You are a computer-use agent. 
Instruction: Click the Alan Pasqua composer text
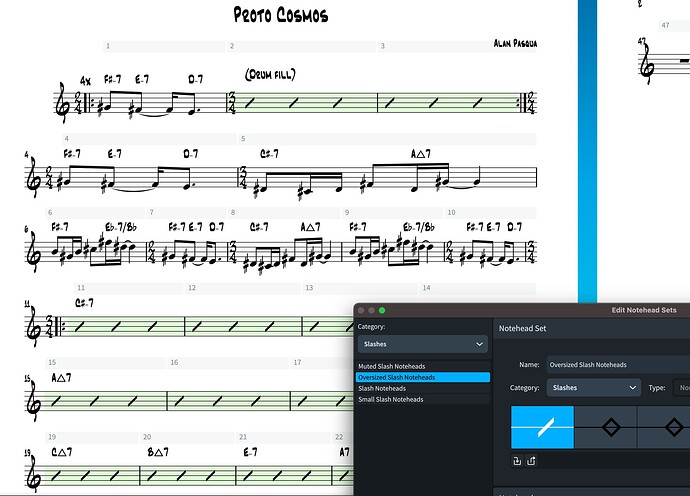click(515, 43)
